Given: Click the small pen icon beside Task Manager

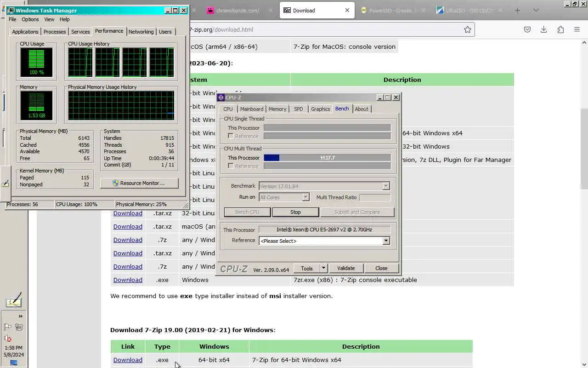Looking at the screenshot, I should pyautogui.click(x=6, y=184).
